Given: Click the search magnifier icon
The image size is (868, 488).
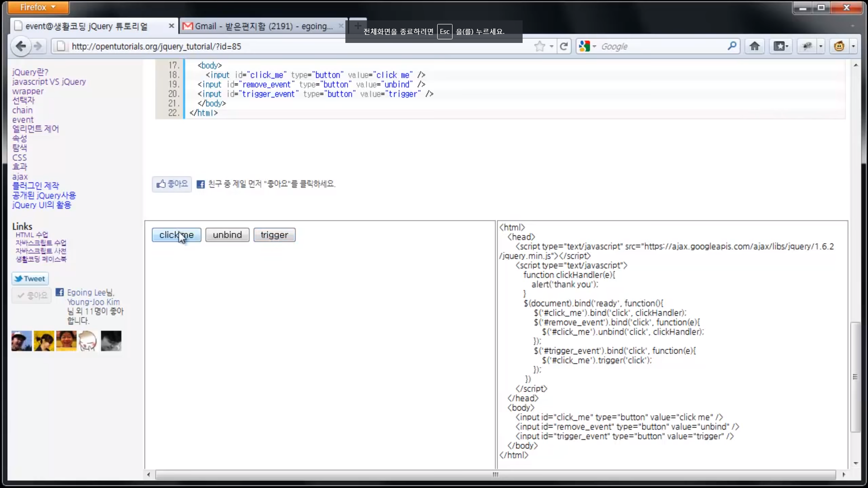Looking at the screenshot, I should tap(732, 46).
